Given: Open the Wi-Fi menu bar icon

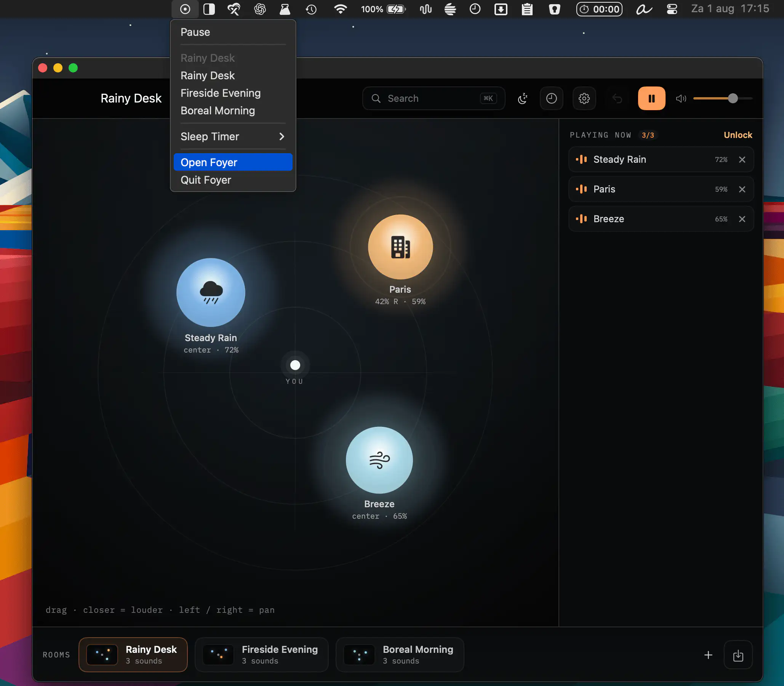Looking at the screenshot, I should (340, 9).
